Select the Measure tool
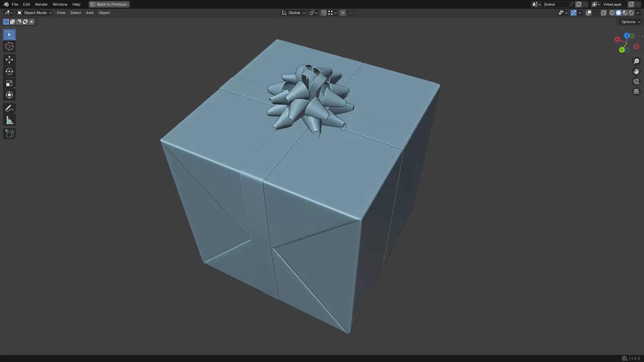Screen dimensions: 644x362 pyautogui.click(x=9, y=120)
